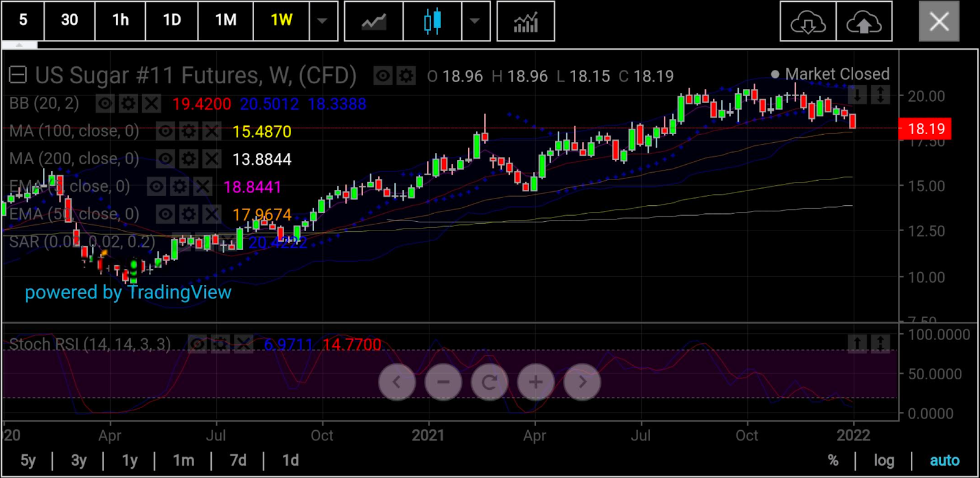This screenshot has height=478, width=980.
Task: Open the chart style dropdown arrow
Action: point(475,21)
